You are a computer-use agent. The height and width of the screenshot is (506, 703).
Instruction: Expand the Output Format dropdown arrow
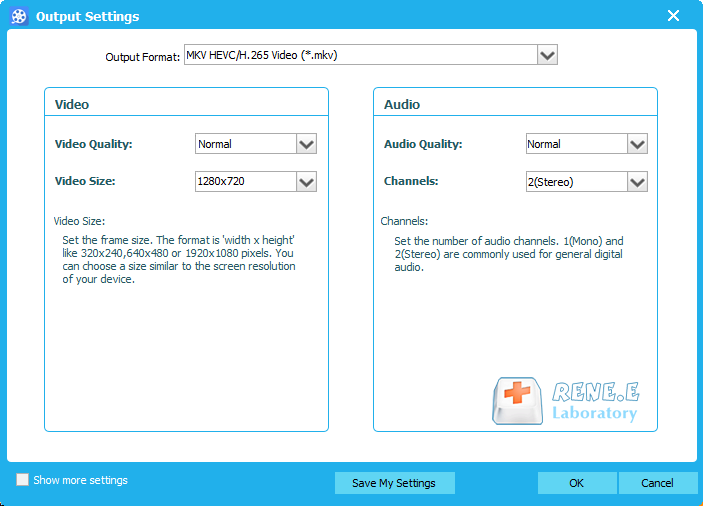pyautogui.click(x=547, y=55)
